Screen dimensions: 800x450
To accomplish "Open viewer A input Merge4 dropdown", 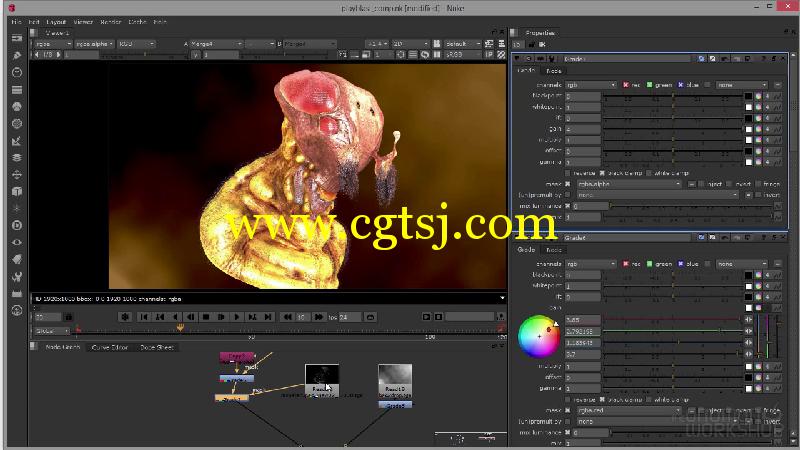I will 216,44.
